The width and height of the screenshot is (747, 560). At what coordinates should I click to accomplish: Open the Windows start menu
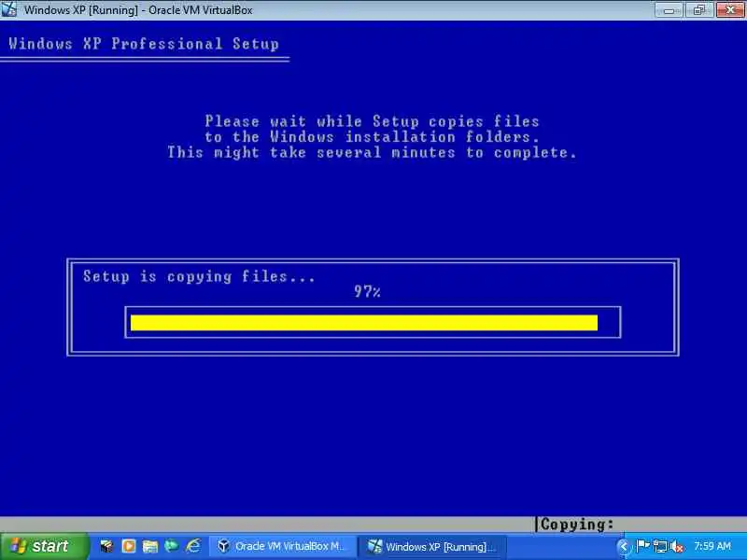pyautogui.click(x=44, y=546)
